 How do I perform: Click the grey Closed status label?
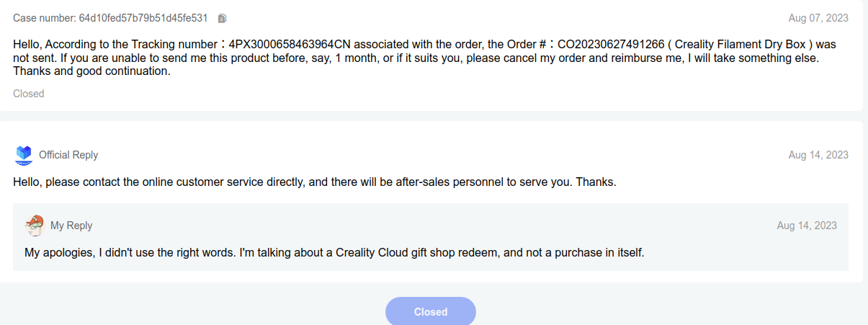click(29, 94)
